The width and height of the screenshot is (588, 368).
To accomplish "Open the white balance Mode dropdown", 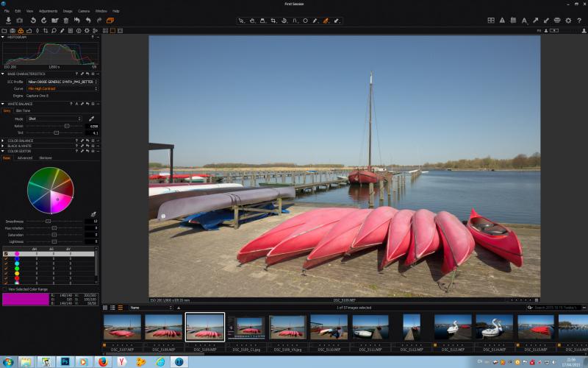I will pyautogui.click(x=54, y=118).
